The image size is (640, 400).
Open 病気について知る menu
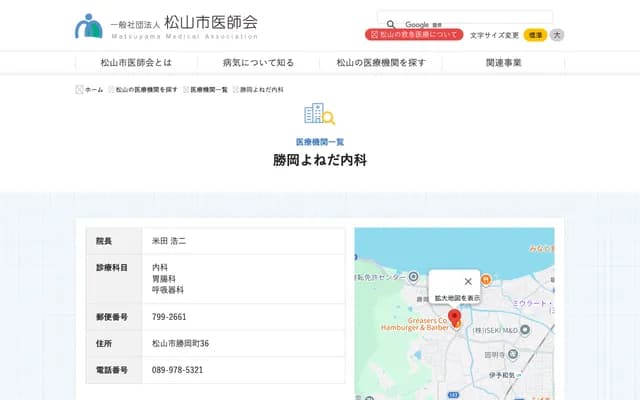[258, 62]
